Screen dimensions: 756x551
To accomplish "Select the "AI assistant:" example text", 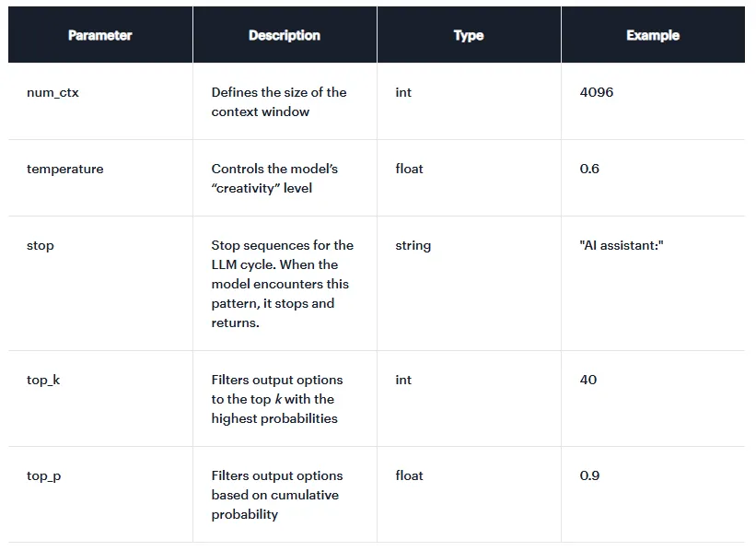I will point(622,246).
